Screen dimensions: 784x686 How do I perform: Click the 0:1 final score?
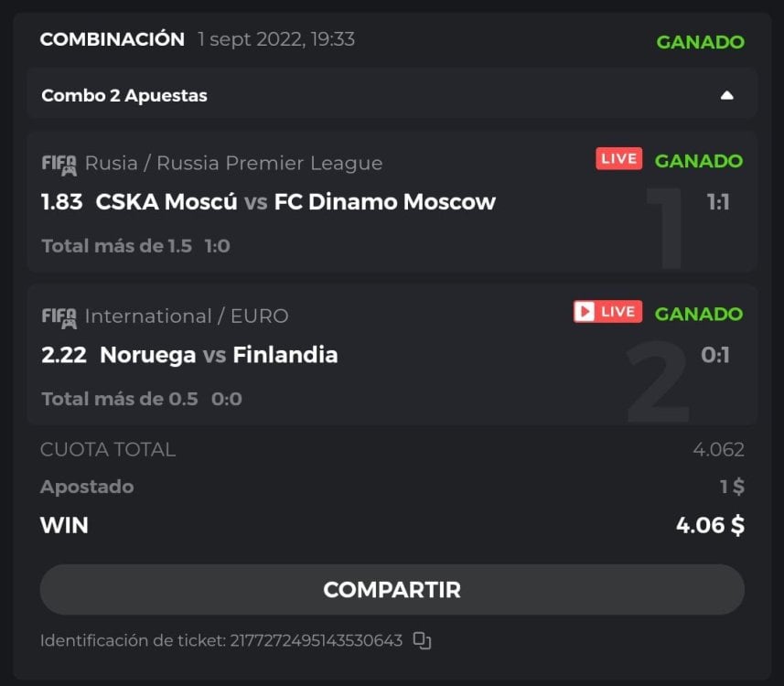(x=714, y=354)
